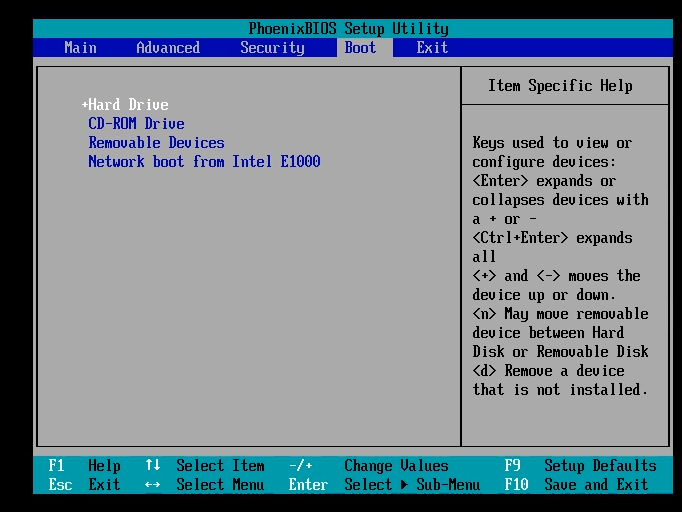Click the up-down arrows icon in footer
This screenshot has height=512, width=682.
(153, 465)
